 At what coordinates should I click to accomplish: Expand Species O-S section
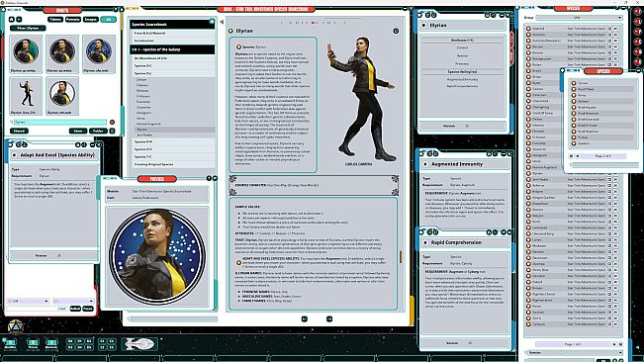coord(173,149)
